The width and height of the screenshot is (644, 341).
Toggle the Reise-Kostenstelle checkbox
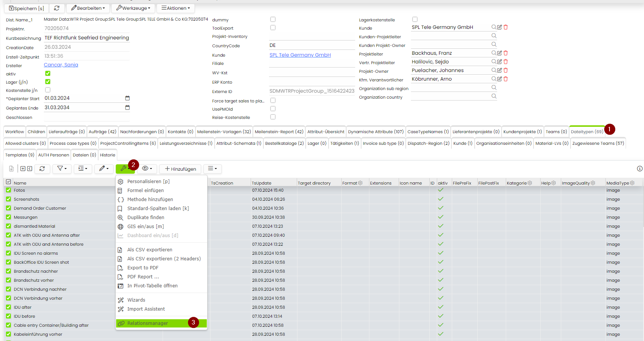pyautogui.click(x=273, y=117)
